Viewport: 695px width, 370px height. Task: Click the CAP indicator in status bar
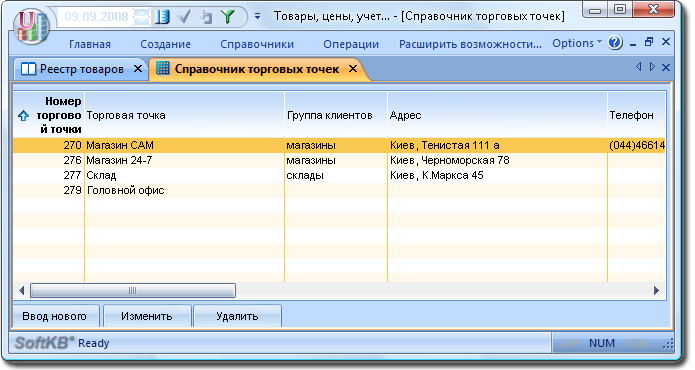(569, 343)
